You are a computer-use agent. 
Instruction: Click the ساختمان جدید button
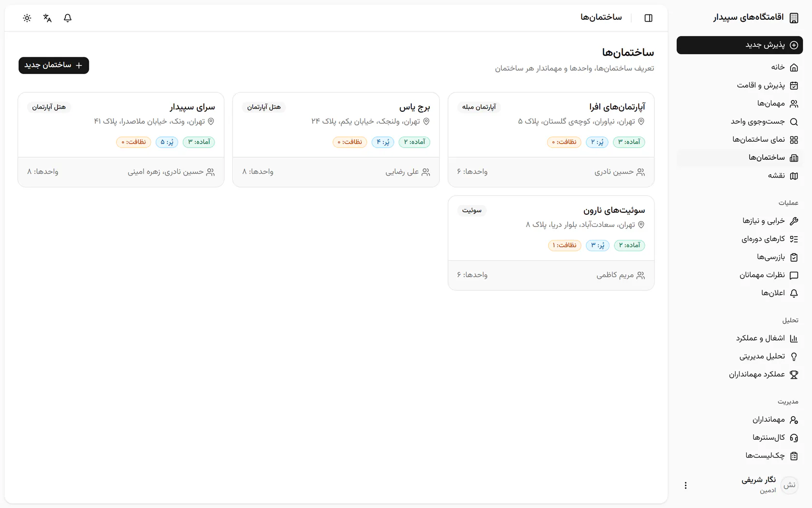[54, 65]
